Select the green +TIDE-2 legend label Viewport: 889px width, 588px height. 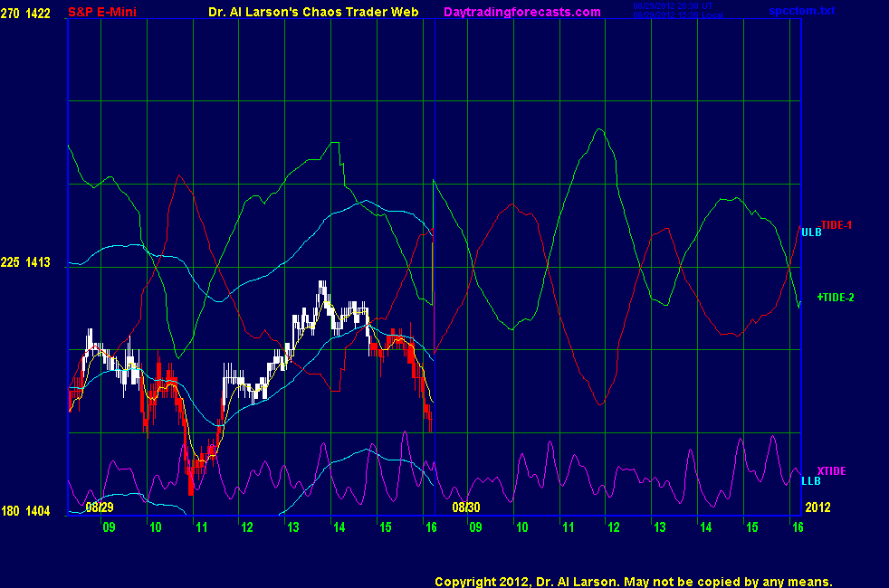tap(836, 297)
